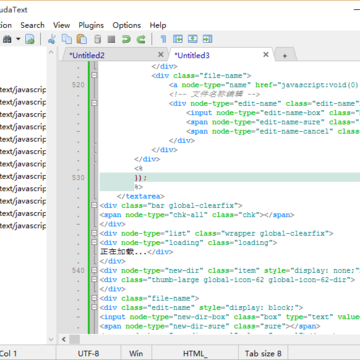
Task: Click the Go To page-arrow toolbar icon
Action: coord(30,39)
